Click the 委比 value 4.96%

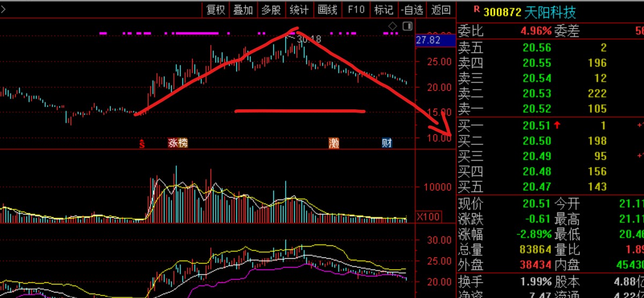coord(536,31)
